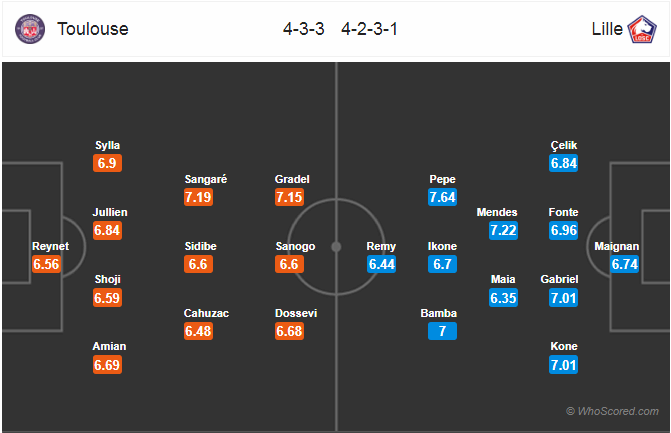Select Remy's 6.44 rating badge
Image resolution: width=671 pixels, height=433 pixels.
(382, 264)
